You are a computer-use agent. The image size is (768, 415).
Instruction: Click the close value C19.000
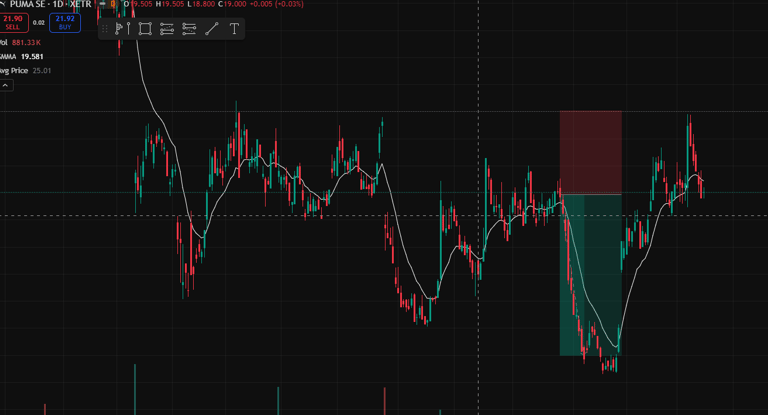[232, 4]
